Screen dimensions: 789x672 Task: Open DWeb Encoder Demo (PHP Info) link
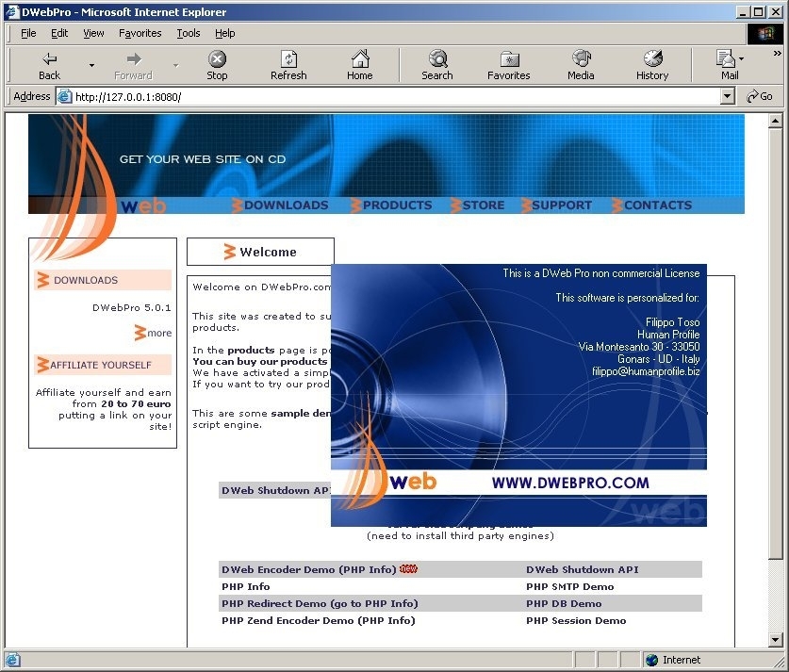point(308,569)
